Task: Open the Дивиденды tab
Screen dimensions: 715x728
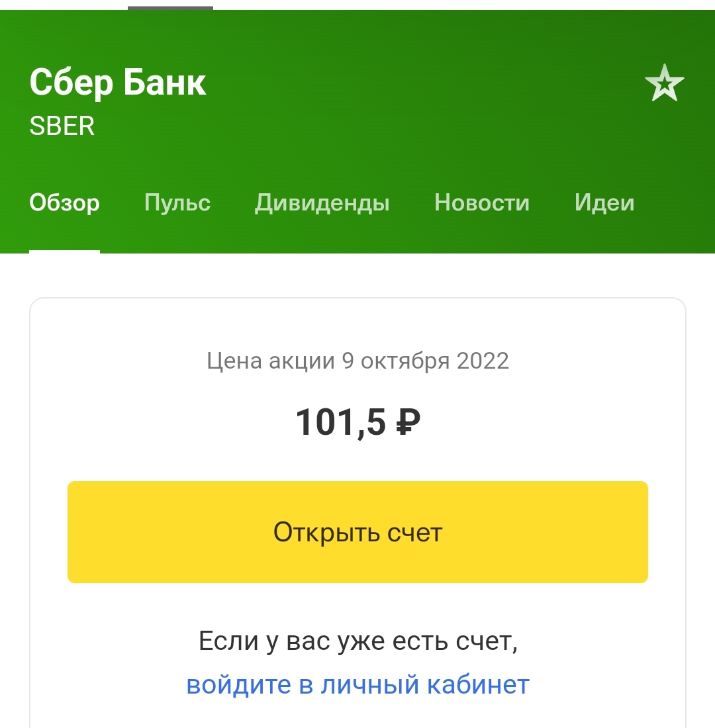Action: (322, 203)
